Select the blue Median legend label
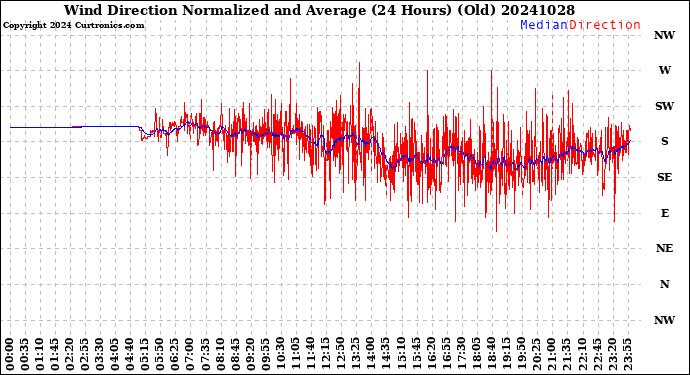Viewport: 690px width, 375px height. pos(544,25)
